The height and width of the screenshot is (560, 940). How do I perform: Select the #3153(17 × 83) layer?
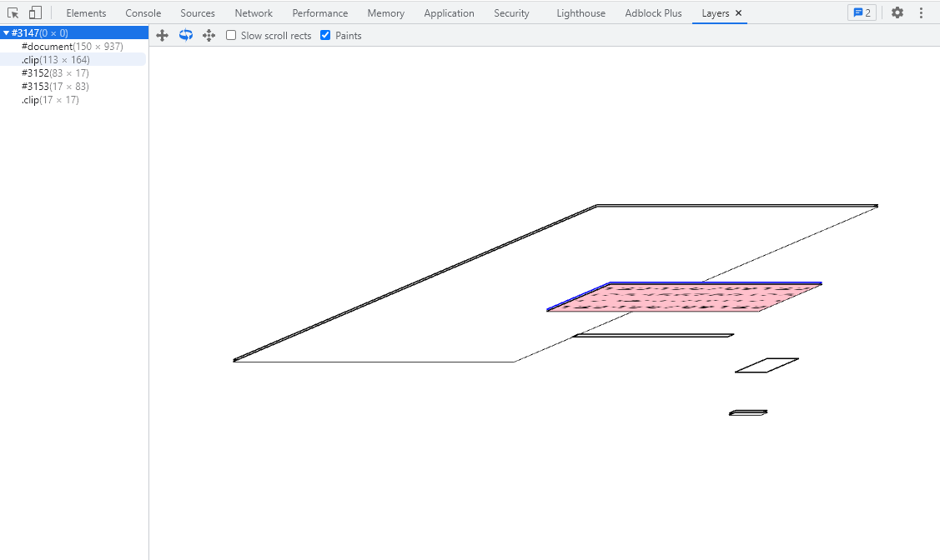(55, 86)
